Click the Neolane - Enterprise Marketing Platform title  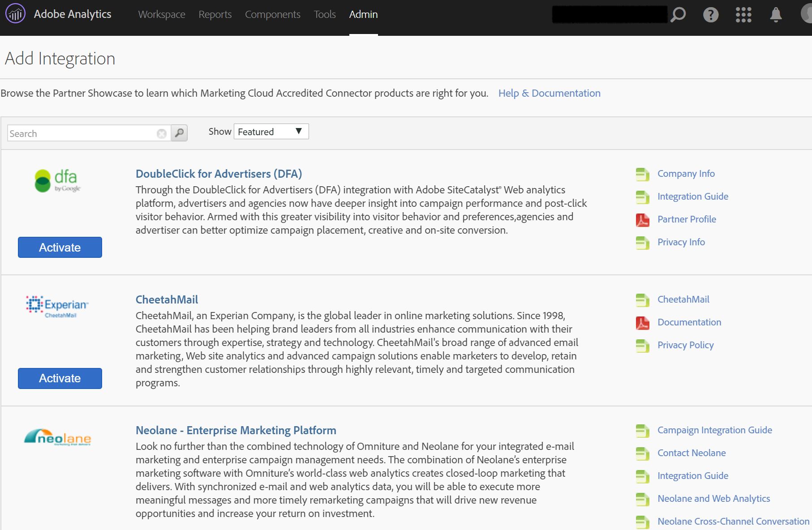236,430
